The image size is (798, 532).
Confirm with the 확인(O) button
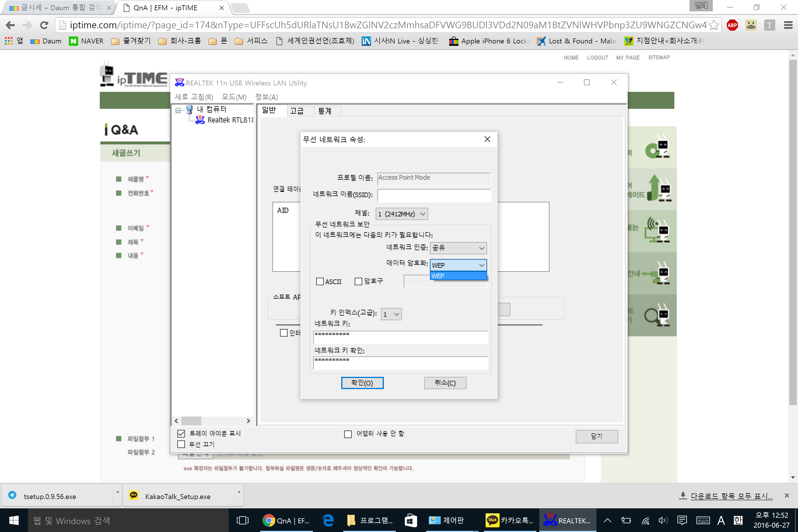362,383
